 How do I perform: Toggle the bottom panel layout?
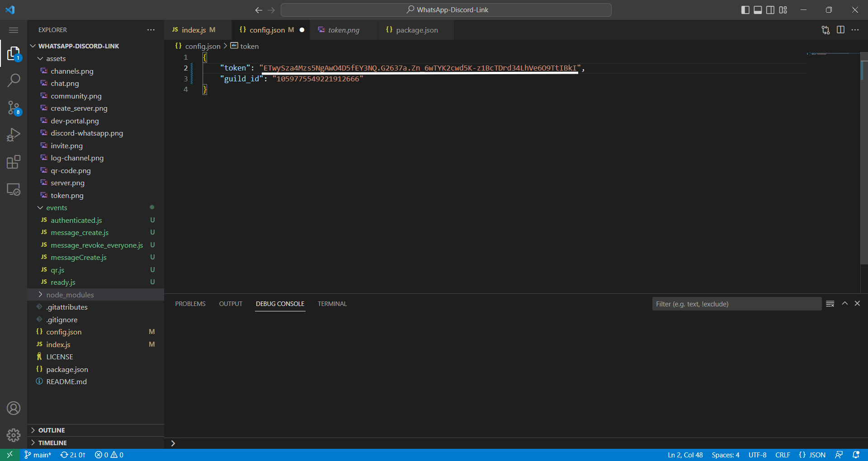click(x=758, y=10)
